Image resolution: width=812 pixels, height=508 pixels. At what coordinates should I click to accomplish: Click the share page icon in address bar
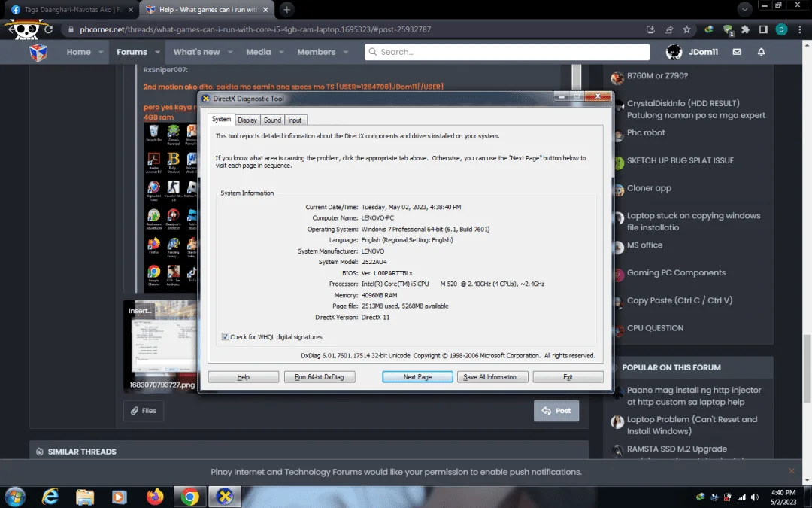tap(668, 29)
